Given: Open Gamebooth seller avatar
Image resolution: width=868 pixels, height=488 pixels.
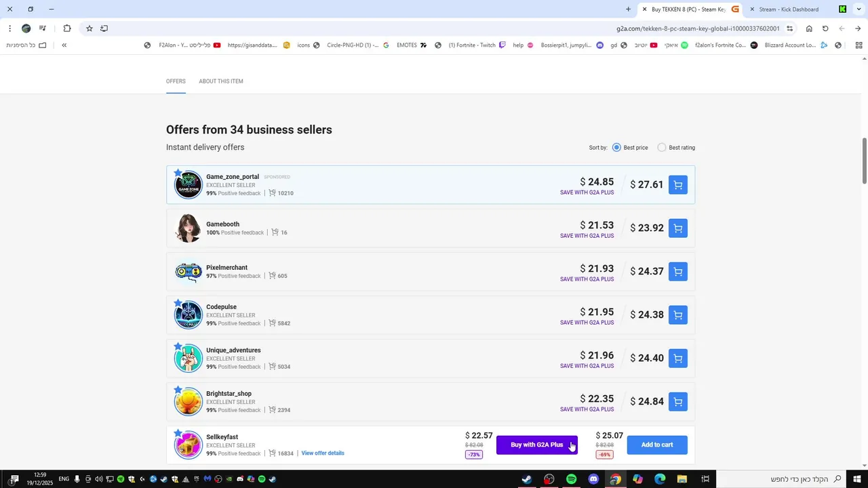Looking at the screenshot, I should pos(188,228).
